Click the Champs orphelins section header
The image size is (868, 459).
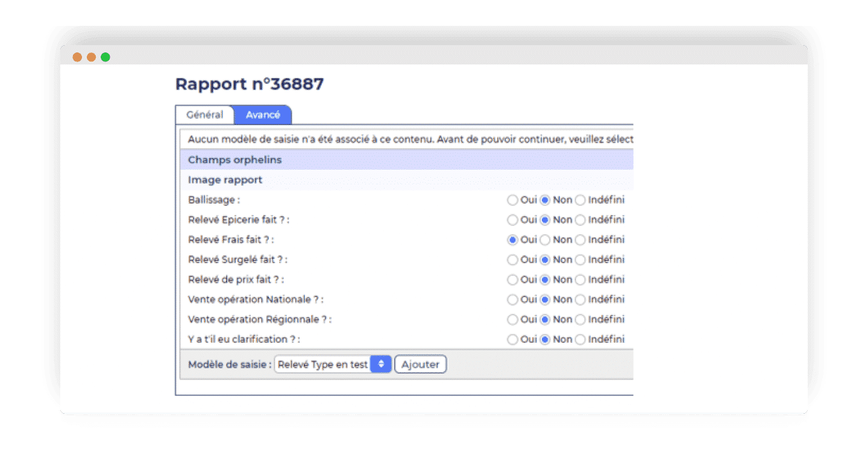click(406, 160)
